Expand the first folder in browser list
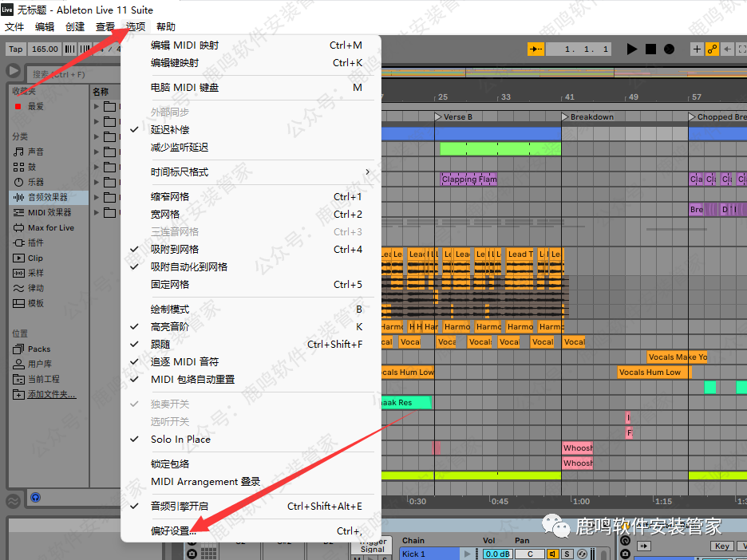Viewport: 747px width, 560px height. pyautogui.click(x=97, y=107)
